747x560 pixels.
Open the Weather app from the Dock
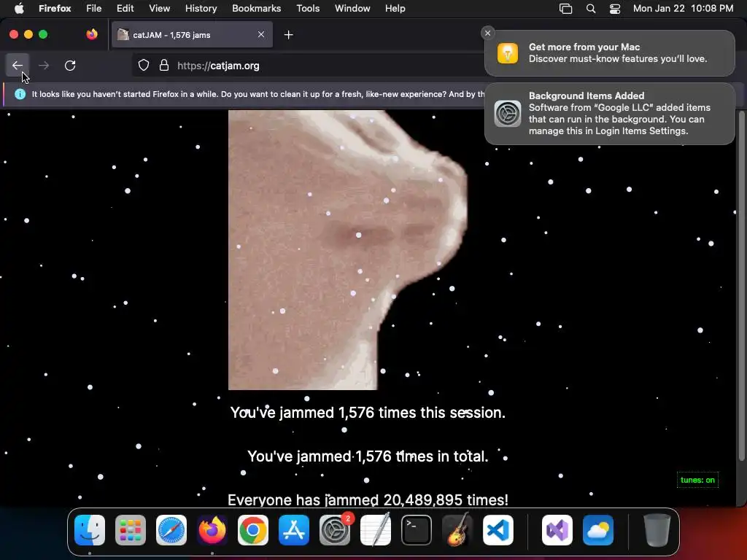tap(598, 530)
